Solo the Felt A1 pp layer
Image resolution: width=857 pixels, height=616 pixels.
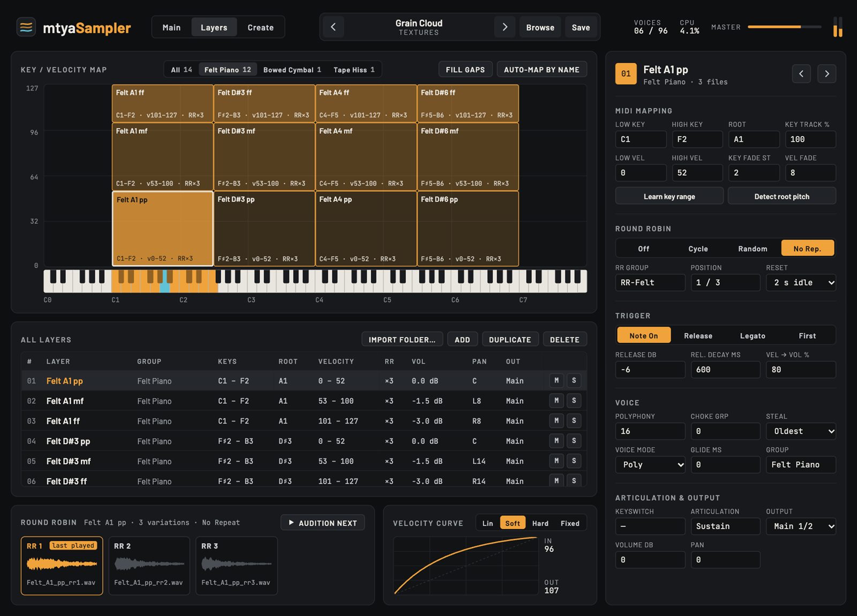pos(574,380)
